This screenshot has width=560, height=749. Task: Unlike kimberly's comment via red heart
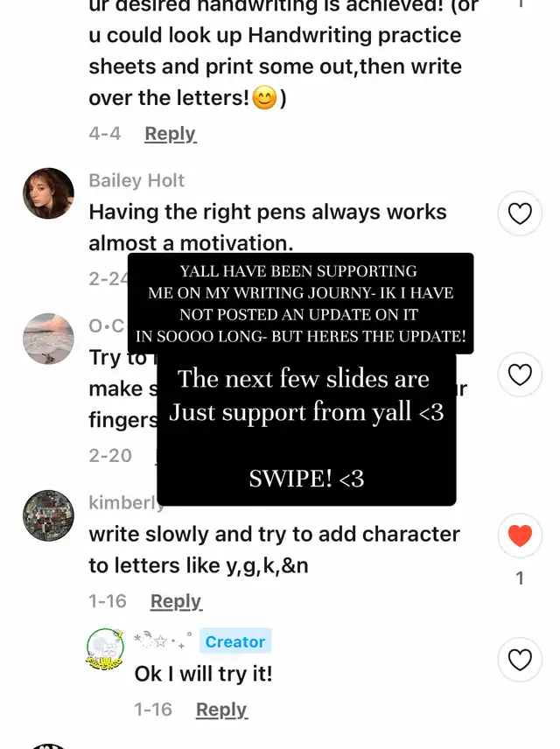click(x=520, y=535)
